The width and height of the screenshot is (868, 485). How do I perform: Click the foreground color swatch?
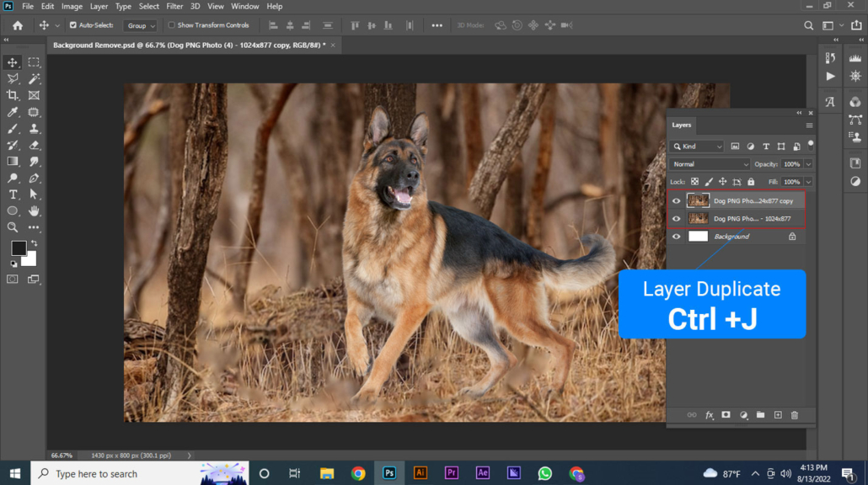pos(18,248)
